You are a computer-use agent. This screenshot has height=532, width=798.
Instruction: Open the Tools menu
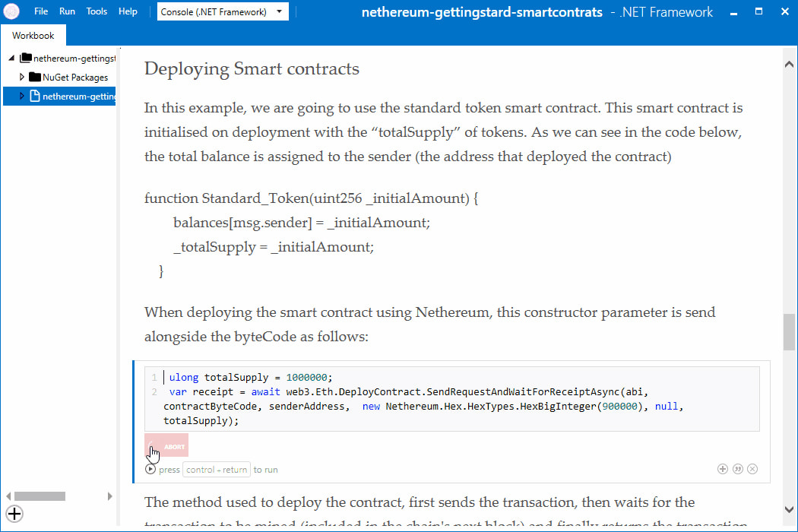97,12
